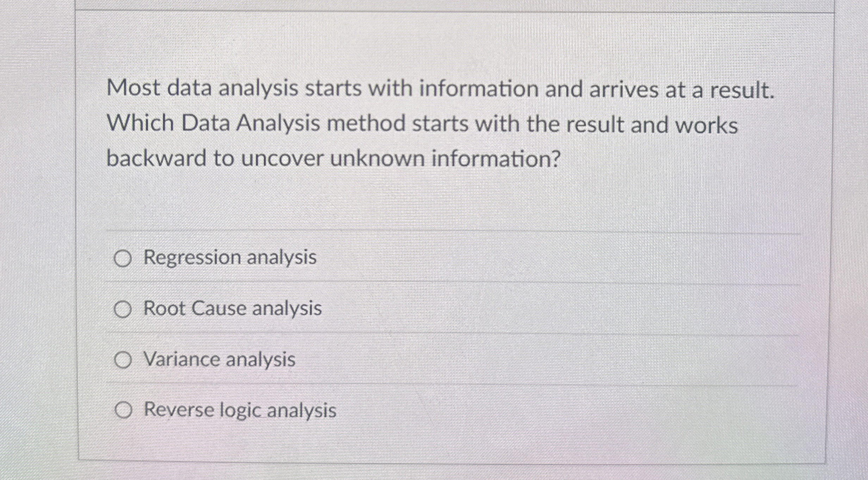This screenshot has height=480, width=868.
Task: Click the circle next to Regression analysis
Action: coord(123,259)
